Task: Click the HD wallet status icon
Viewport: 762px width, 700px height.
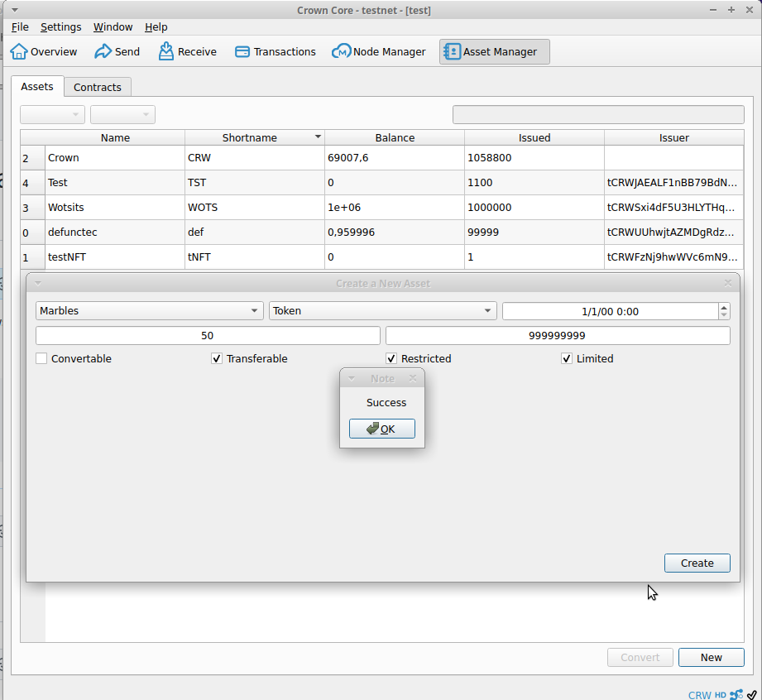Action: (x=720, y=694)
